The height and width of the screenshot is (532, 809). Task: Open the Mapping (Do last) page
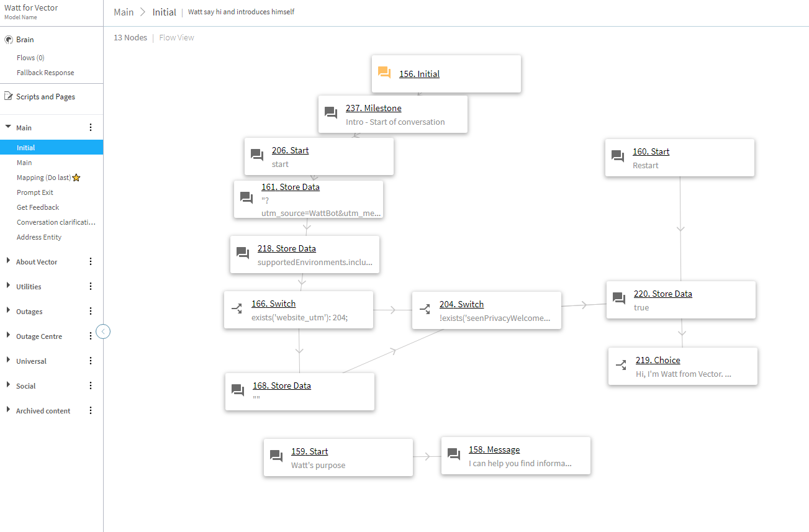pos(43,178)
